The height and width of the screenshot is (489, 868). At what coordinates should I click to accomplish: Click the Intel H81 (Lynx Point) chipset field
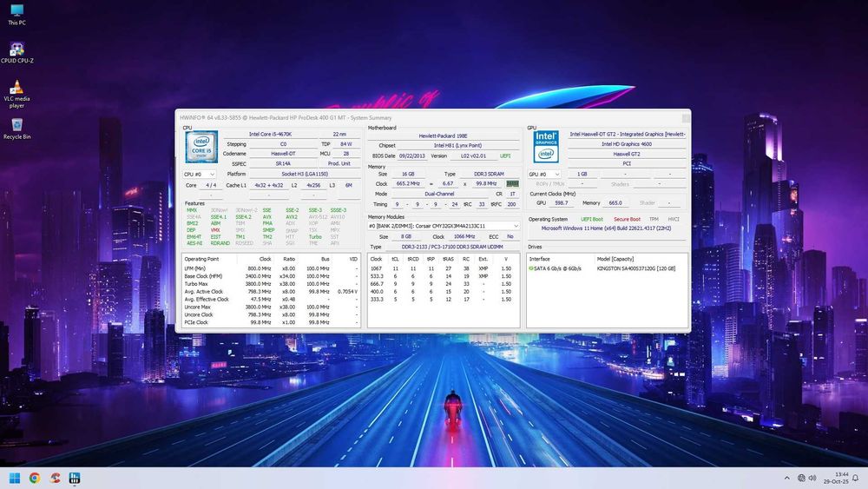pyautogui.click(x=457, y=146)
